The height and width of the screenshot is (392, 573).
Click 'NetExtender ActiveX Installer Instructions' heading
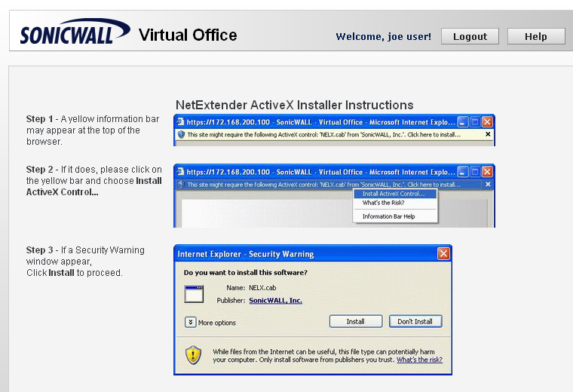point(295,105)
